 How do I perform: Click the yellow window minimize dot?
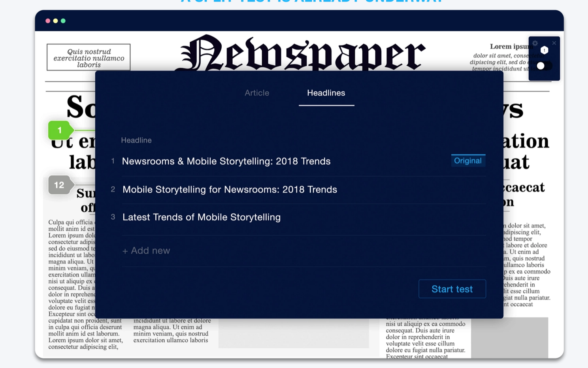point(55,21)
